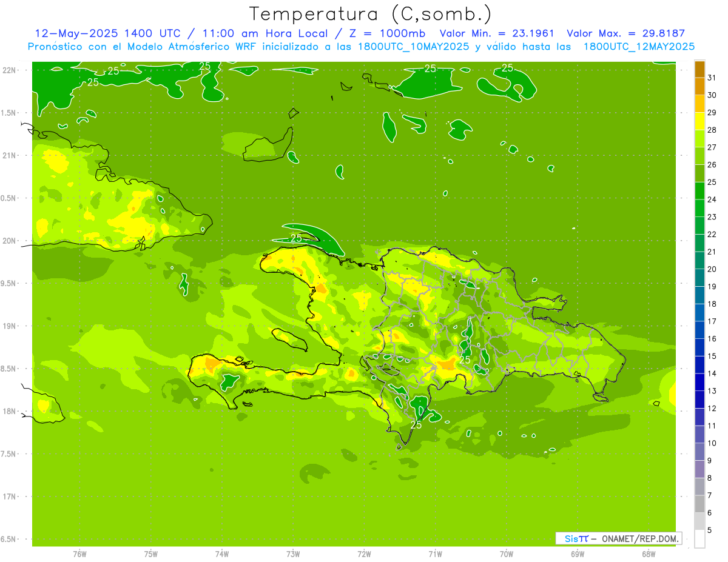Pick the purple legend swatch between 9 and 10
This screenshot has width=728, height=562.
pos(699,452)
